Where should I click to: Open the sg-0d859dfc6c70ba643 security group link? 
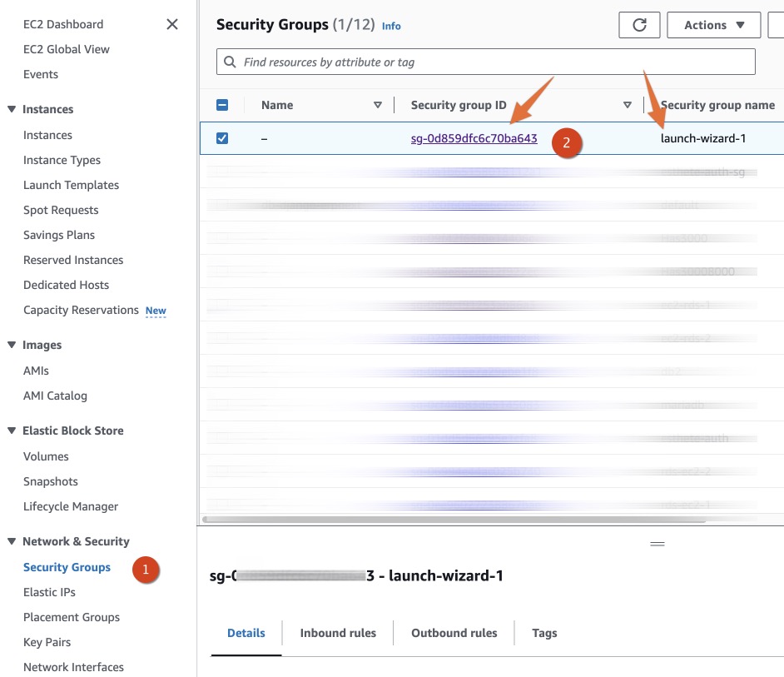click(x=474, y=137)
